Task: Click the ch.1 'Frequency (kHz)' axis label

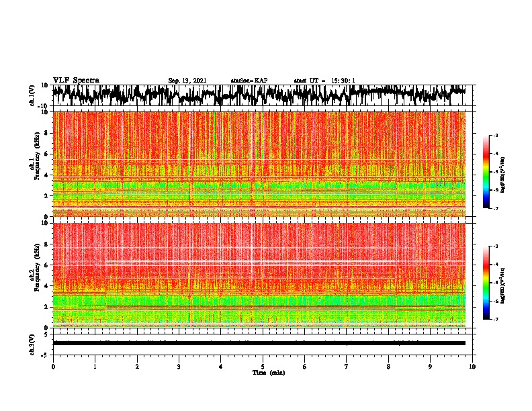Action: click(x=37, y=156)
